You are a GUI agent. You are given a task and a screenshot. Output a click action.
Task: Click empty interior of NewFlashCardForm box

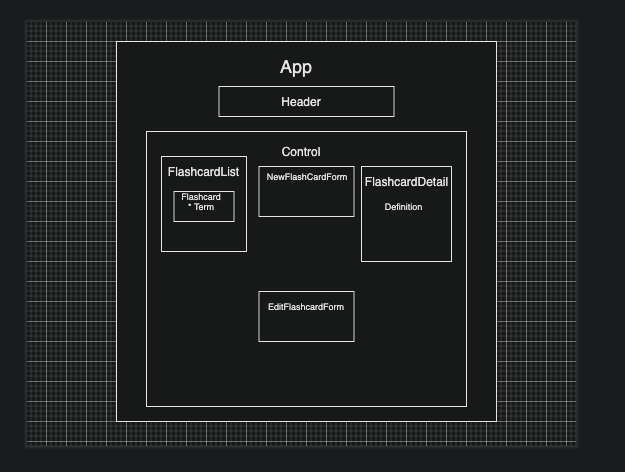point(306,201)
